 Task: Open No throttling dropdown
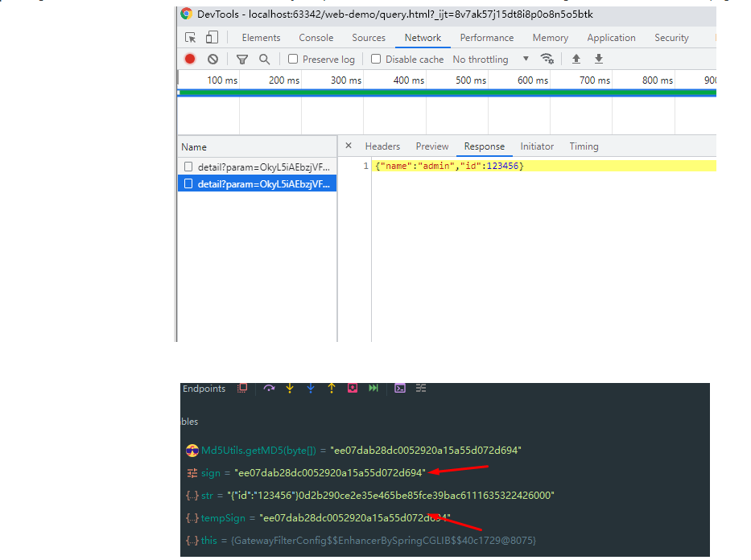[x=491, y=60]
